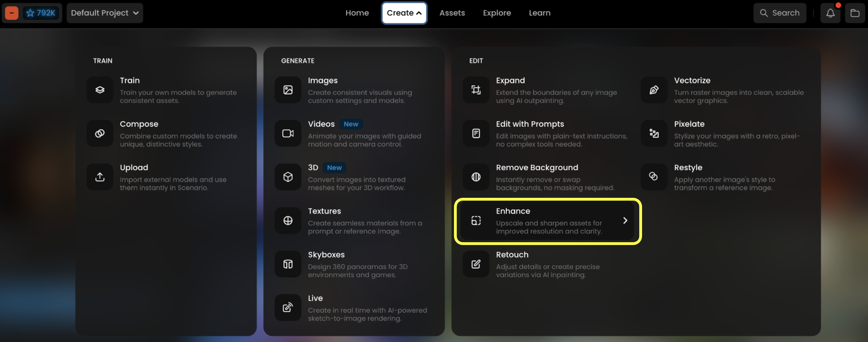
Task: Select the Compose title text
Action: coord(139,124)
